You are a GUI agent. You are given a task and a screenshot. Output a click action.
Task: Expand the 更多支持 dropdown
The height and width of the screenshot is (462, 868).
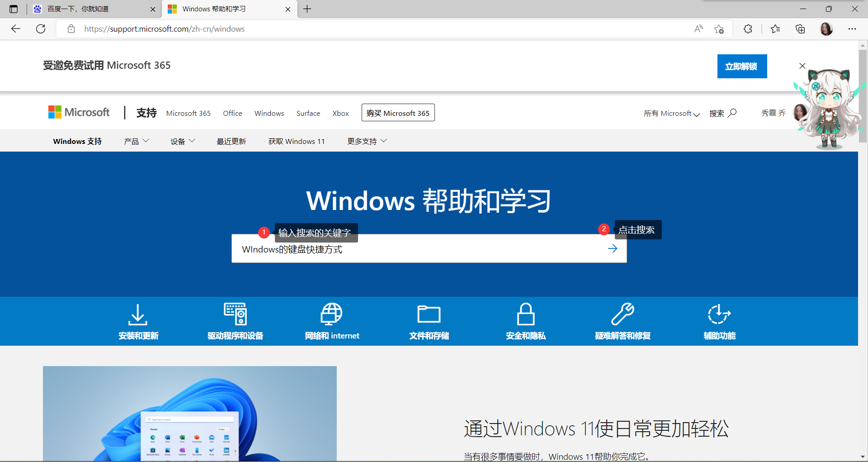367,141
